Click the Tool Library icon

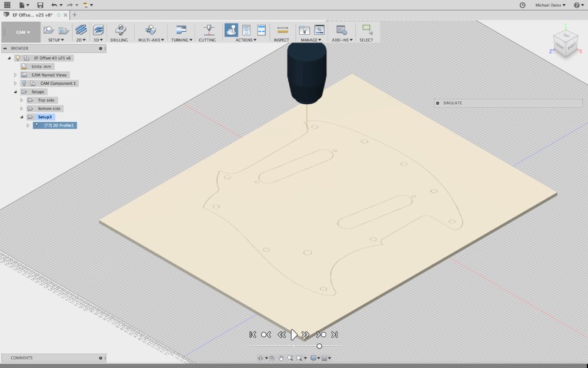(x=304, y=30)
